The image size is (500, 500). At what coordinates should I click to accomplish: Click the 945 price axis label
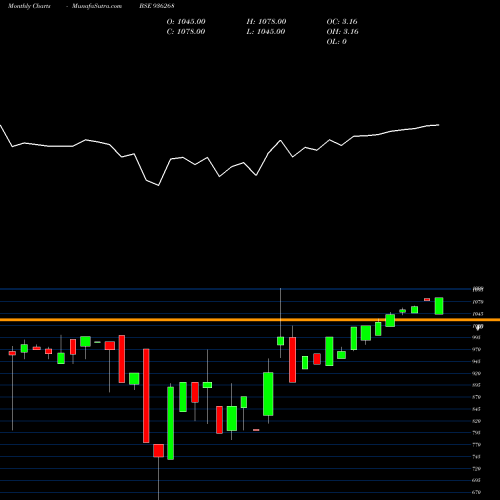coord(477,361)
